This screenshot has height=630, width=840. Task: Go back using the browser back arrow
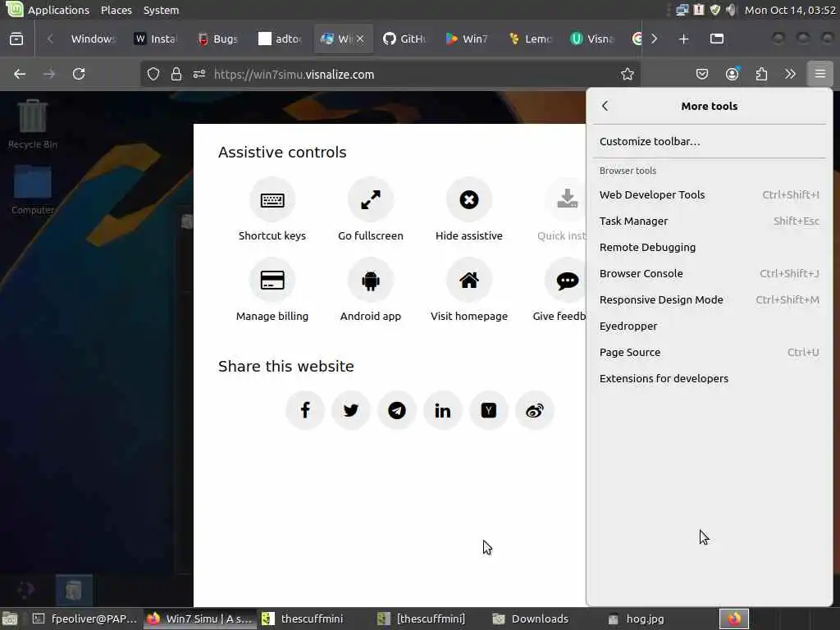pyautogui.click(x=20, y=74)
